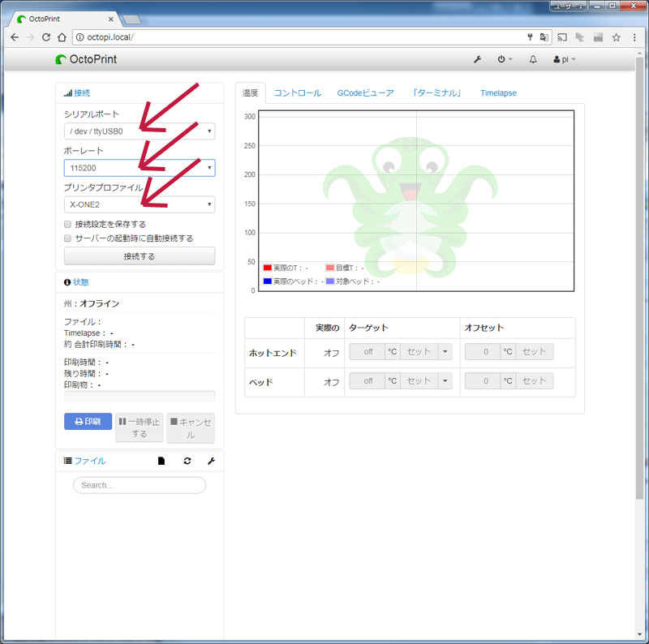Click ホットエンド target セット button
The width and height of the screenshot is (649, 644).
click(x=419, y=352)
